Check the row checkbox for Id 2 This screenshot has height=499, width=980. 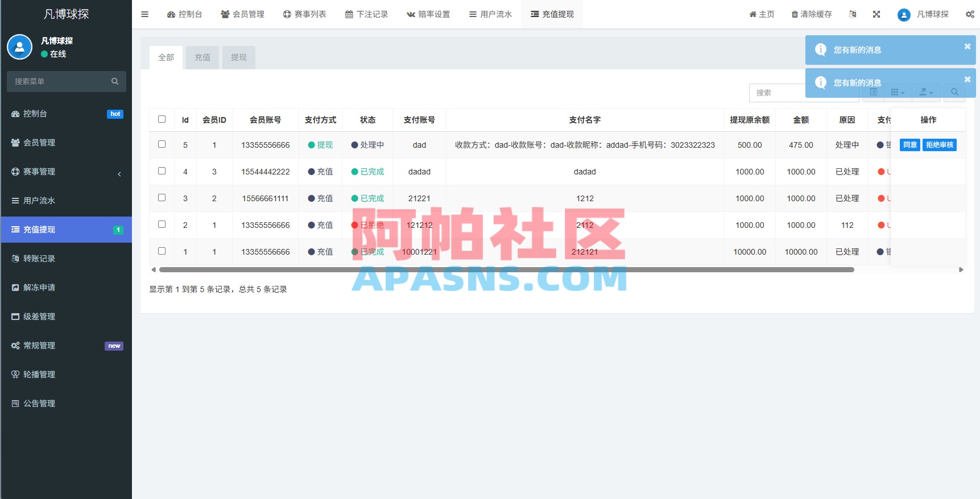[162, 224]
